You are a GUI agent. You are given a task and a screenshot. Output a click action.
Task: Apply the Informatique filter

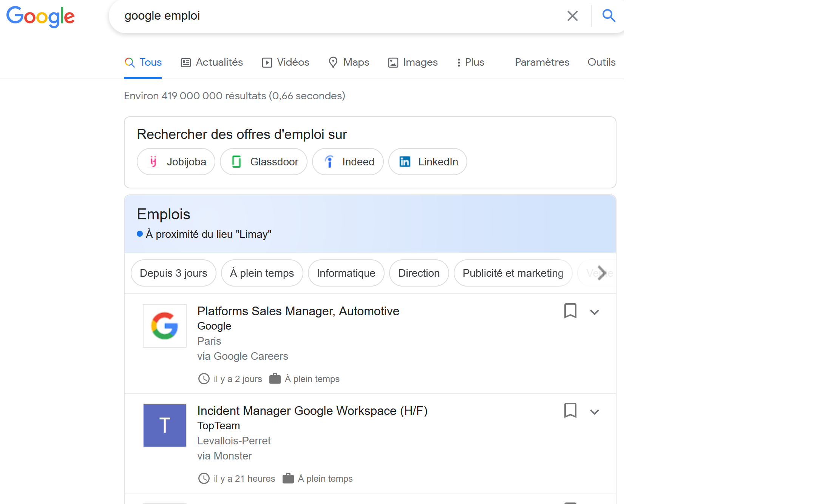pyautogui.click(x=346, y=273)
